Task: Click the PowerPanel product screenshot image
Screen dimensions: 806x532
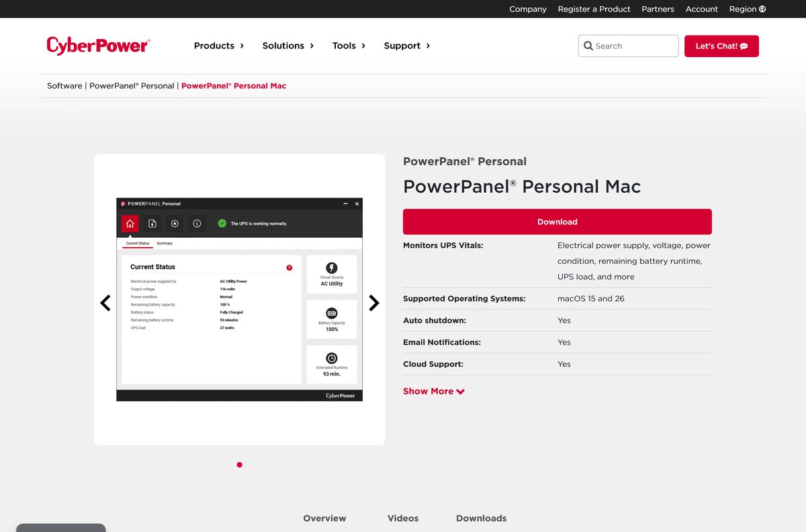Action: (x=240, y=300)
